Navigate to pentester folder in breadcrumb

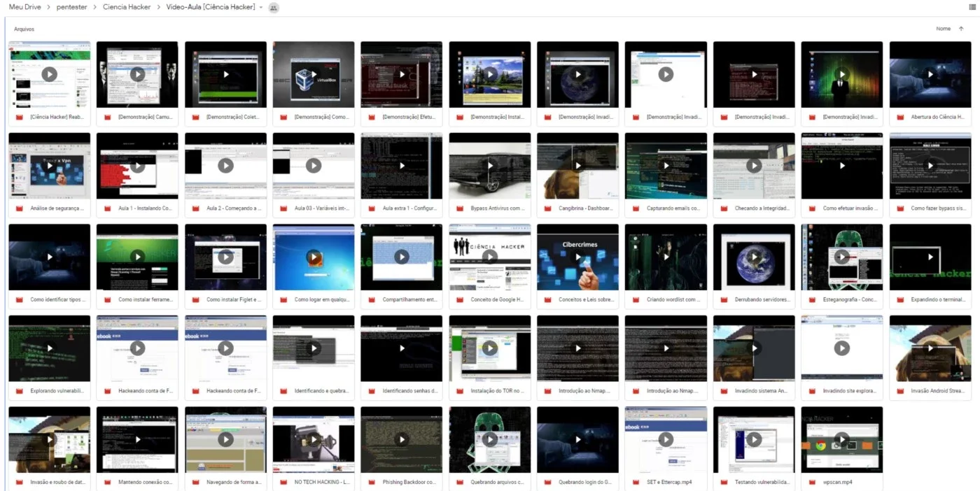tap(71, 7)
